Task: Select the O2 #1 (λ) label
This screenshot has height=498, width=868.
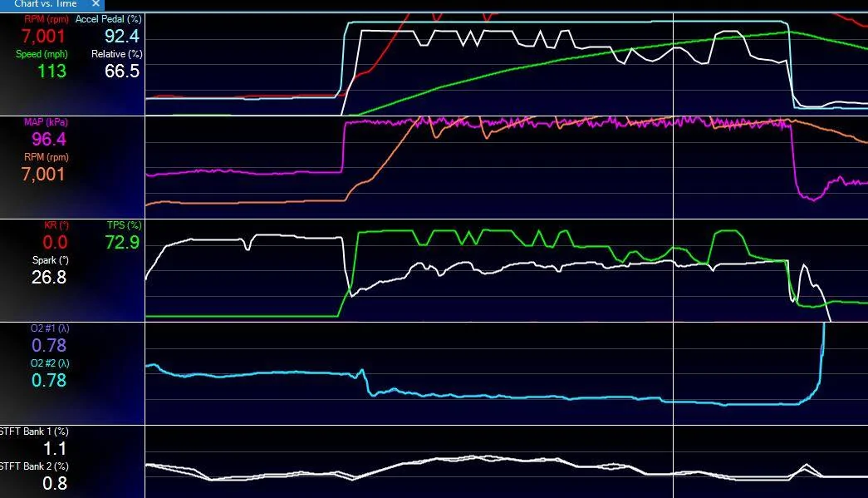Action: click(x=50, y=328)
